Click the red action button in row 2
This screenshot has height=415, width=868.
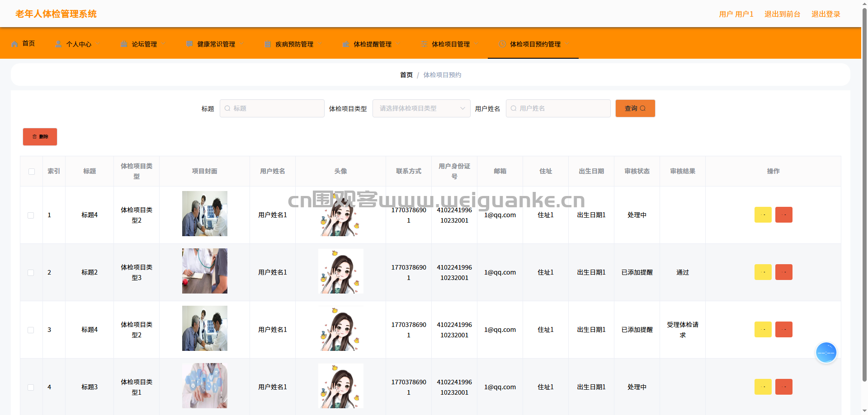click(x=783, y=272)
